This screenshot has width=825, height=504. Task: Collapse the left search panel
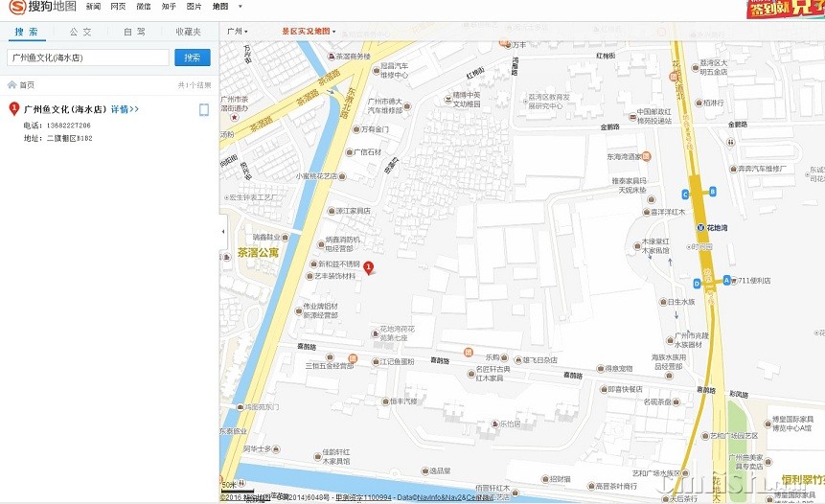click(223, 231)
